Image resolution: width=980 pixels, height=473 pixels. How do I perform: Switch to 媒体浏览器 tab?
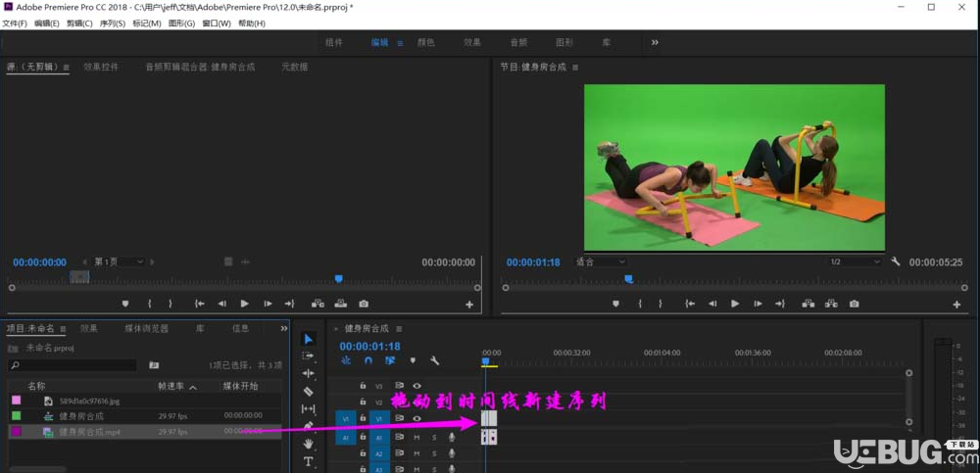(x=146, y=328)
